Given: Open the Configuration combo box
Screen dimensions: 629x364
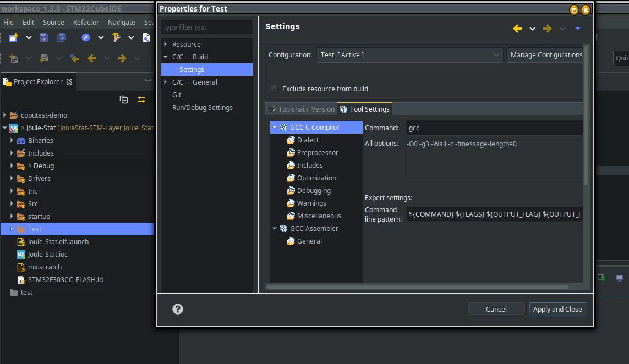Looking at the screenshot, I should point(409,55).
